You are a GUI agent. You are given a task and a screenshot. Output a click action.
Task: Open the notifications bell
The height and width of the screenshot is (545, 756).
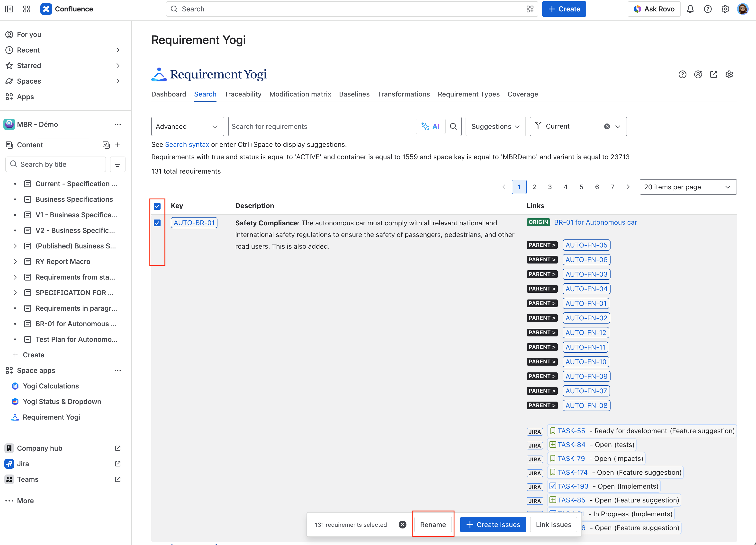coord(690,9)
